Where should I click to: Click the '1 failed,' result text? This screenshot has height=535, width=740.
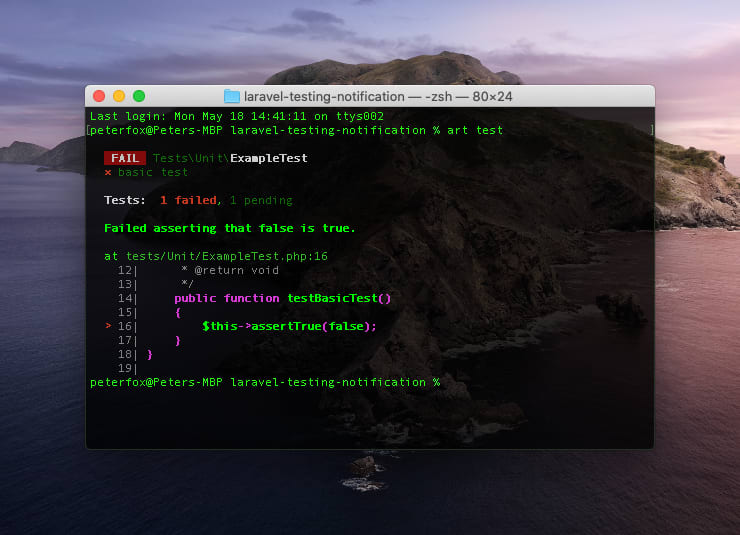[191, 200]
